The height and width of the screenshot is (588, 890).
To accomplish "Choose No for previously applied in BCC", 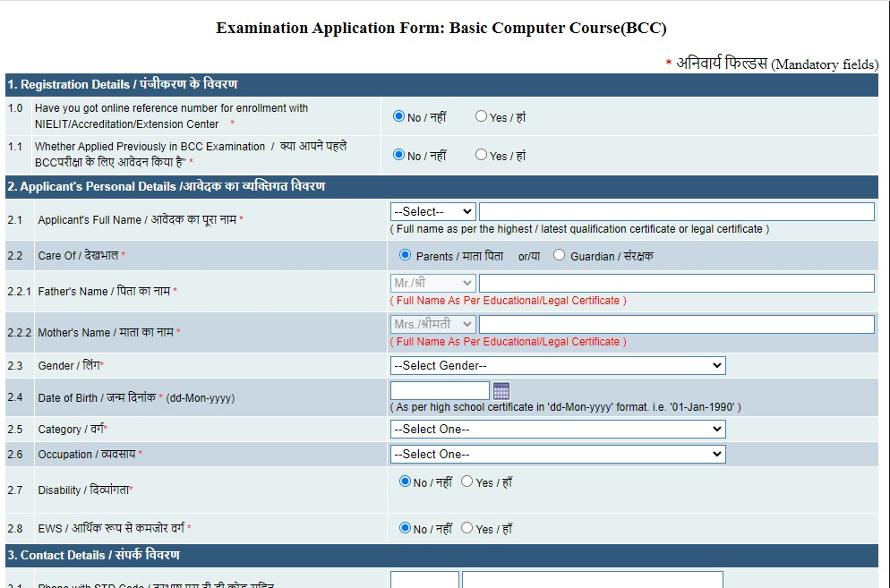I will pyautogui.click(x=398, y=155).
